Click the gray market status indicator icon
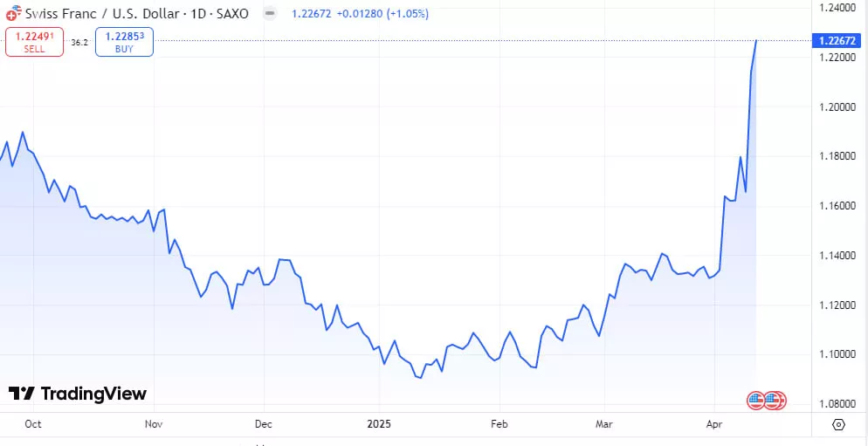The height and width of the screenshot is (446, 868). click(x=271, y=14)
